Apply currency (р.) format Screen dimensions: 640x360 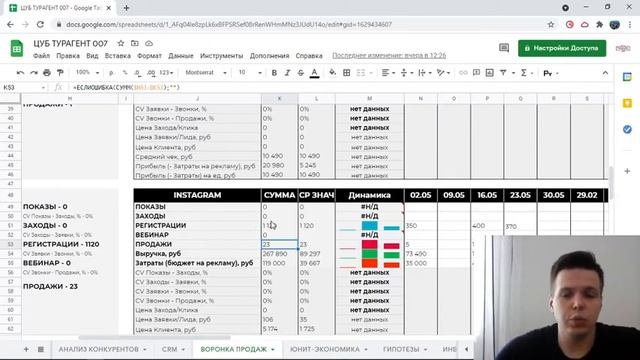click(111, 73)
